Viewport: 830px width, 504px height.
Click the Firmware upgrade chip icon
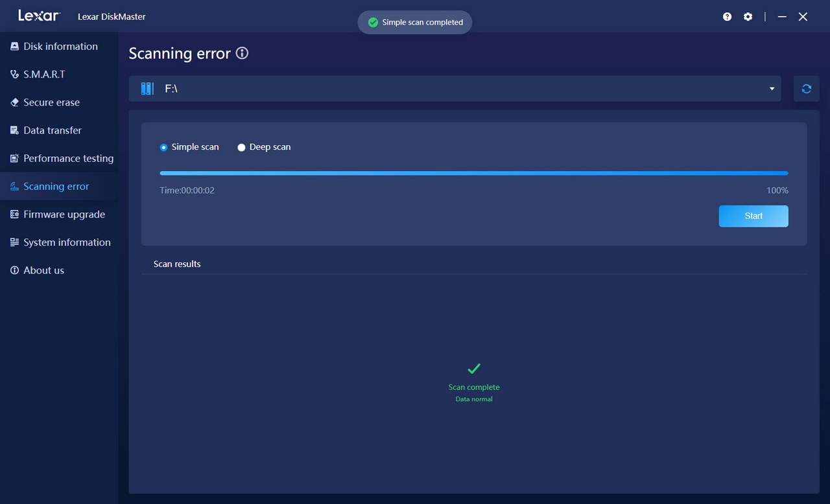(x=14, y=214)
